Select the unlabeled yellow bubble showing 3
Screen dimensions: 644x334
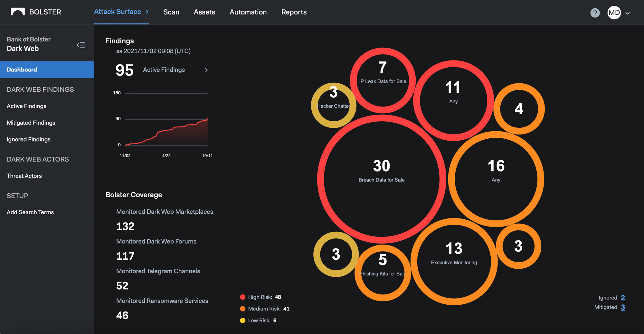coord(336,254)
